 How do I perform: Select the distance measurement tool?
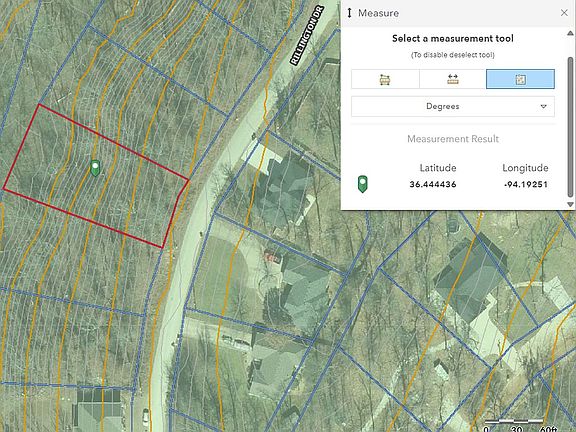click(x=453, y=79)
